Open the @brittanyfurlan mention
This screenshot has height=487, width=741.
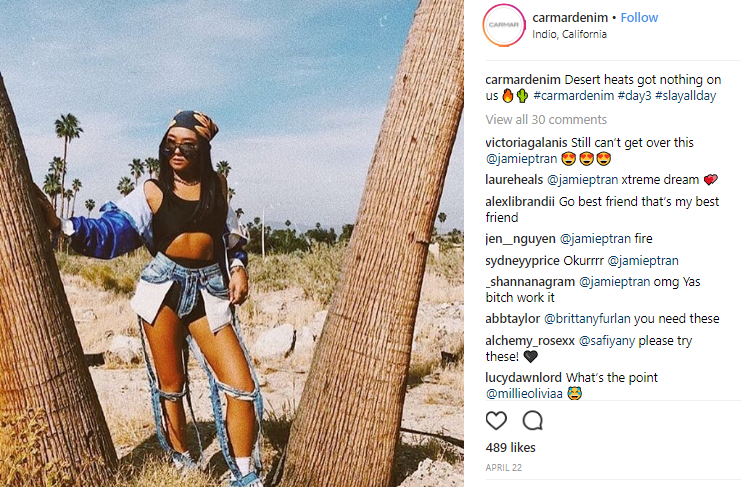(587, 319)
